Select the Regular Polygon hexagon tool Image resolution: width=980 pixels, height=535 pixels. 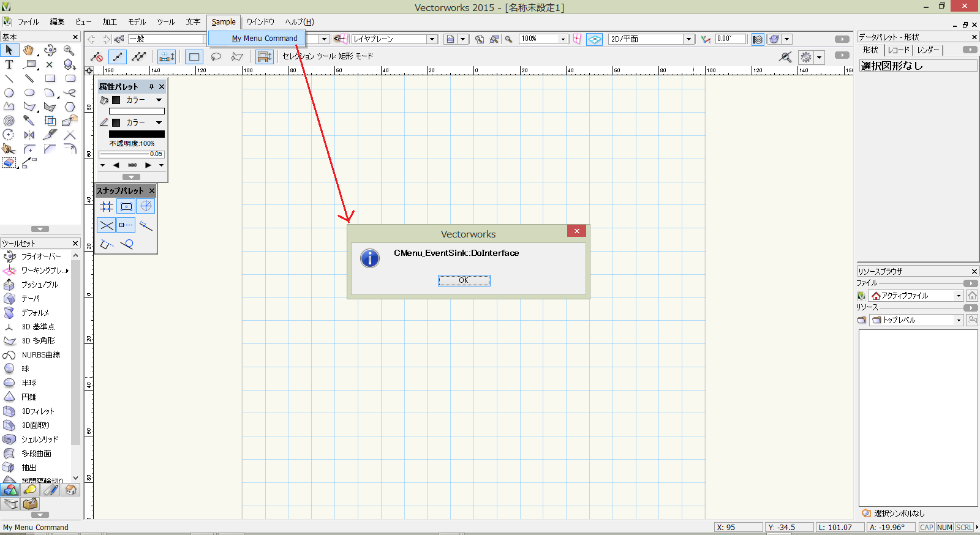[x=70, y=107]
